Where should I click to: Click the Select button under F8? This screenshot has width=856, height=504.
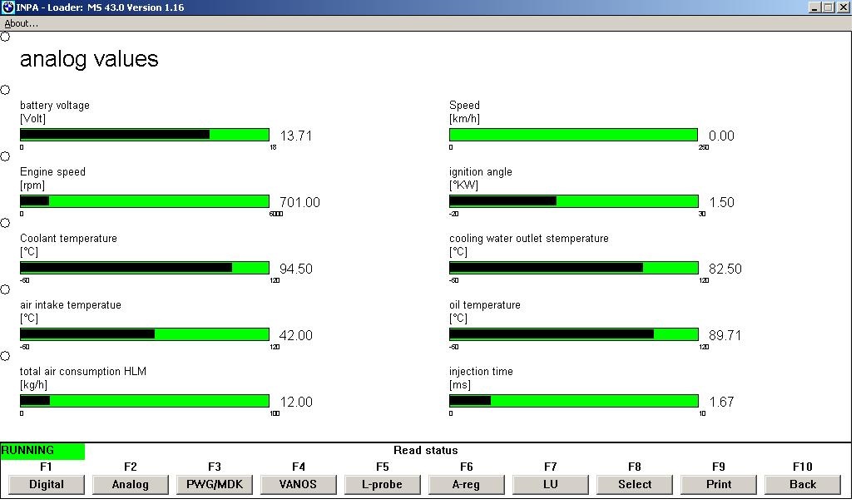(x=635, y=484)
